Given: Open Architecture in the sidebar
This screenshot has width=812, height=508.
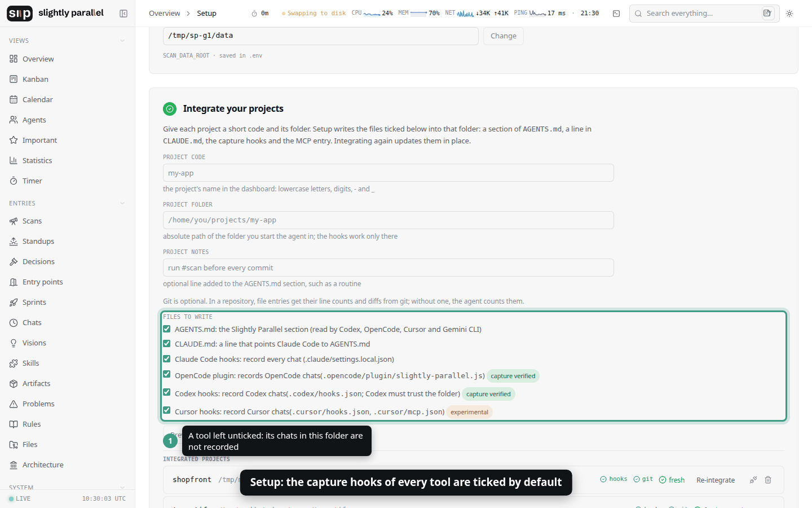Looking at the screenshot, I should pos(68,465).
